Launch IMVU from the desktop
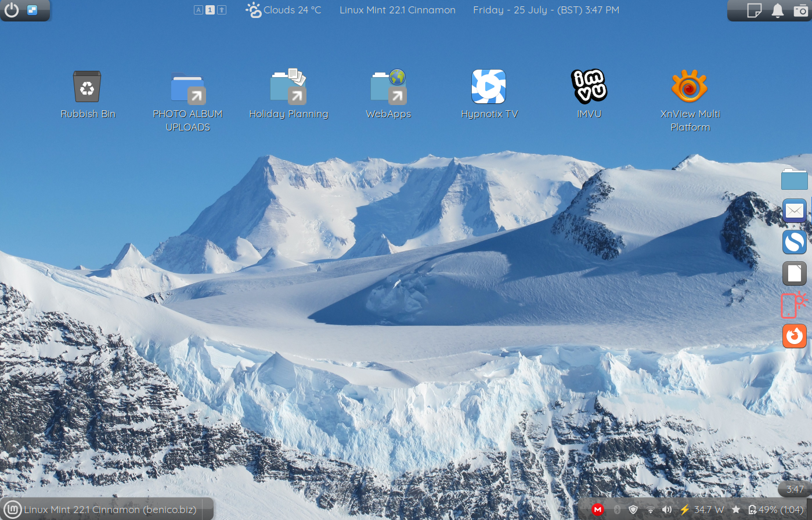Viewport: 812px width, 520px height. click(589, 87)
